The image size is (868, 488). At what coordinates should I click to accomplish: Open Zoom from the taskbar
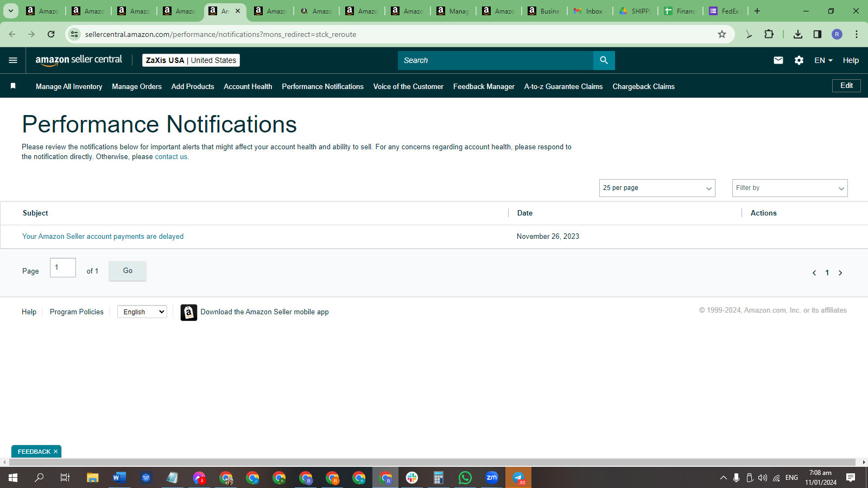click(x=492, y=478)
